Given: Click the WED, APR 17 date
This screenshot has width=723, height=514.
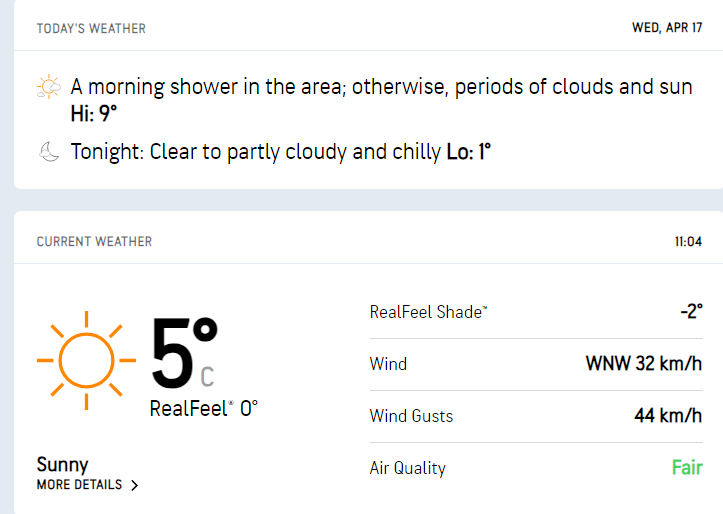Looking at the screenshot, I should [x=667, y=28].
